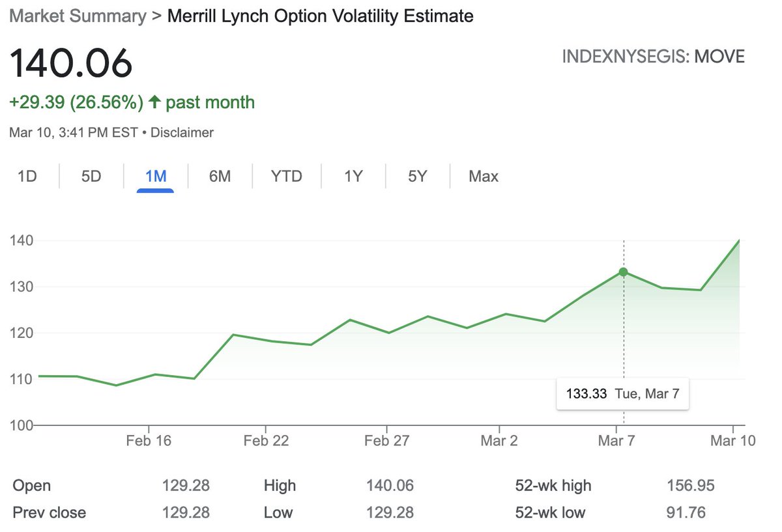Click the 133.33 Tue, Mar 7 tooltip

point(622,394)
